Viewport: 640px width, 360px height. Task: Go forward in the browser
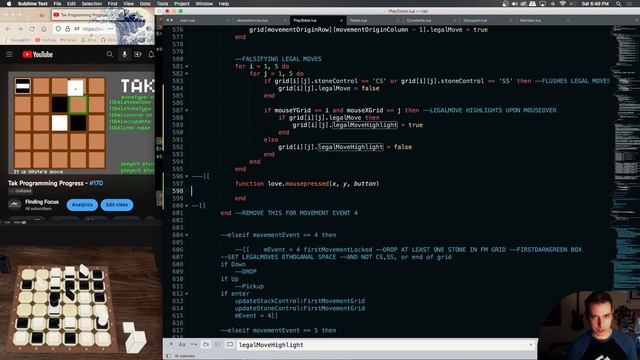pyautogui.click(x=20, y=29)
